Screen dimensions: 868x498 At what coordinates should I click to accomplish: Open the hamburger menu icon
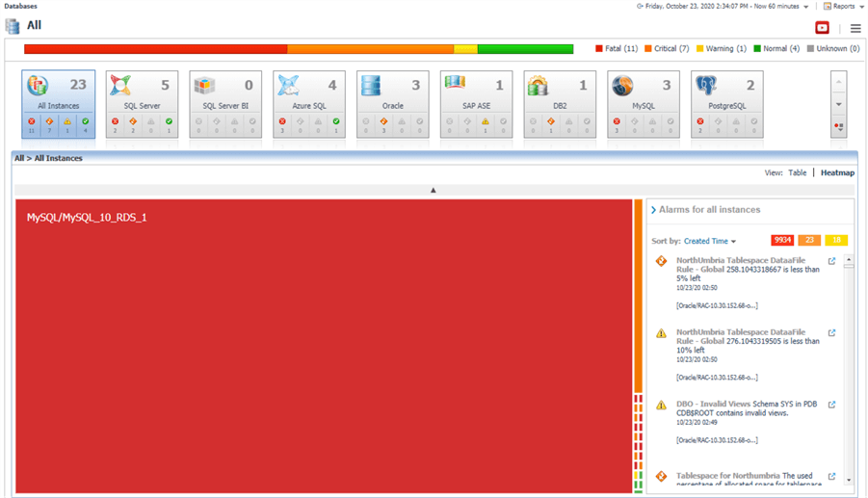(855, 28)
